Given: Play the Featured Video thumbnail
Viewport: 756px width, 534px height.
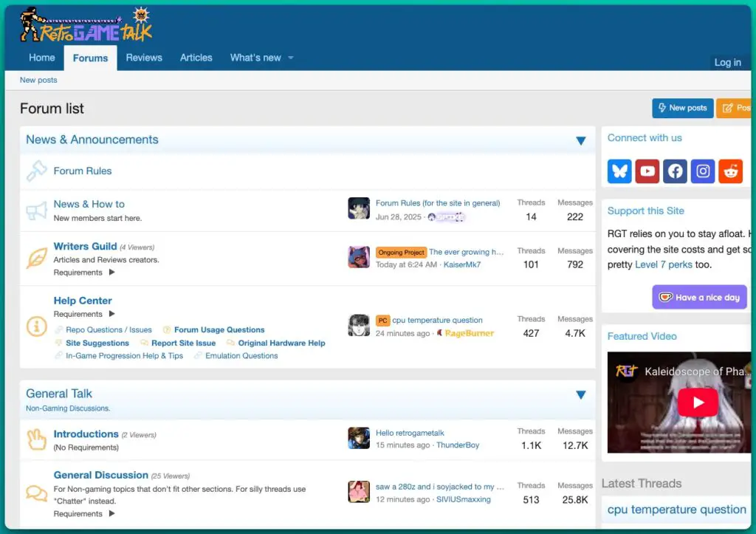Looking at the screenshot, I should click(697, 403).
